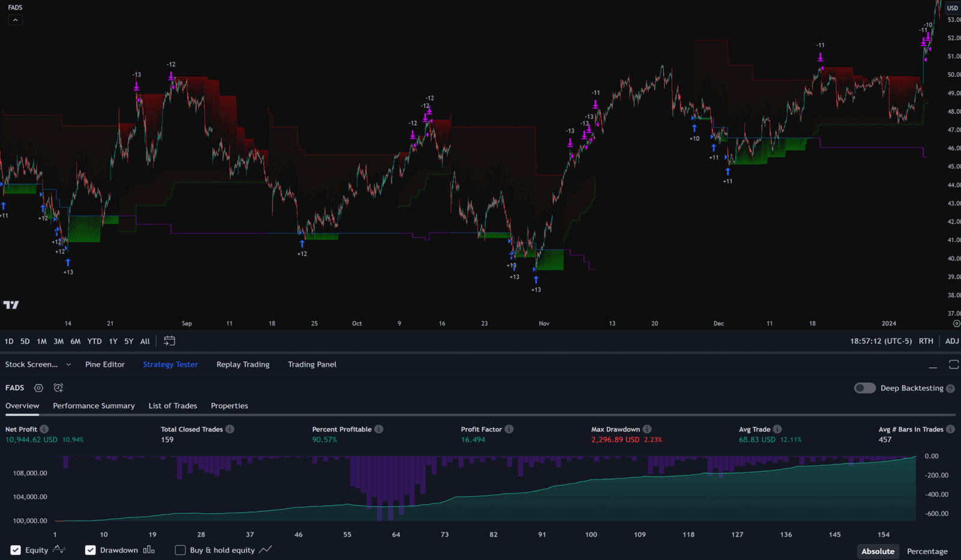This screenshot has height=560, width=961.
Task: Click the Profit Factor value 16.494
Action: pyautogui.click(x=473, y=439)
